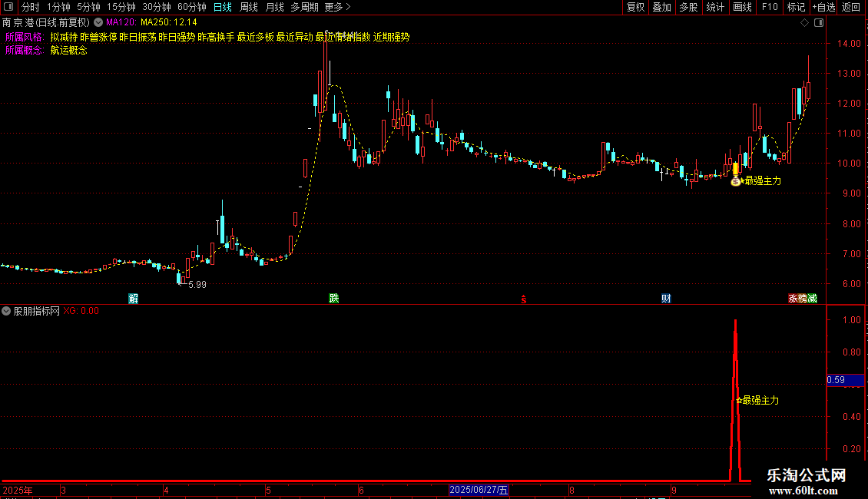Click the 标记 mark button
The image size is (868, 499).
click(796, 7)
